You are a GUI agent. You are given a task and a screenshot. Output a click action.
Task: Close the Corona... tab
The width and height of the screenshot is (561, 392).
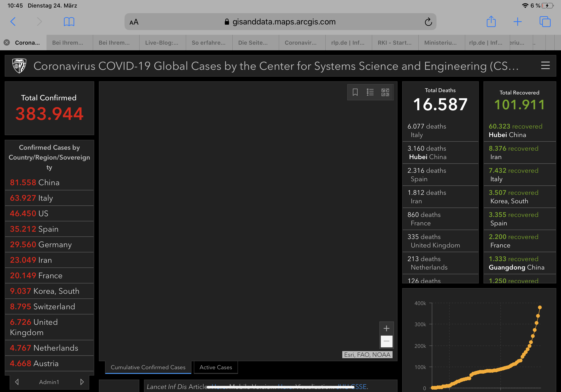pyautogui.click(x=7, y=43)
